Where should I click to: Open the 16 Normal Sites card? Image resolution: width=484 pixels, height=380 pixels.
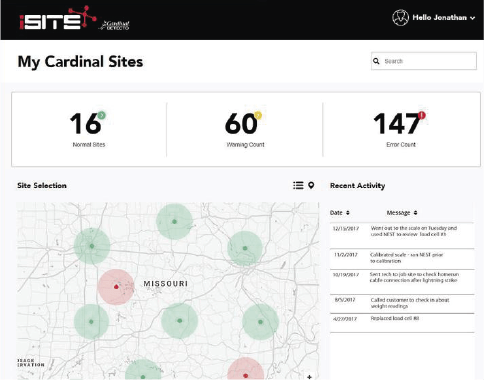tap(89, 129)
